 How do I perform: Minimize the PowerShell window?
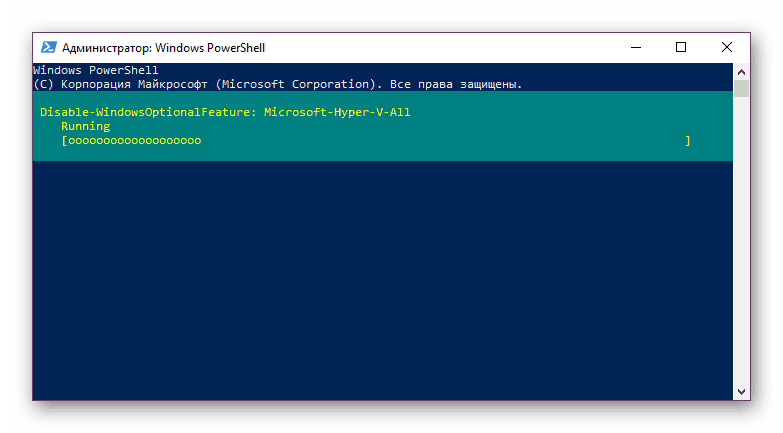point(636,47)
